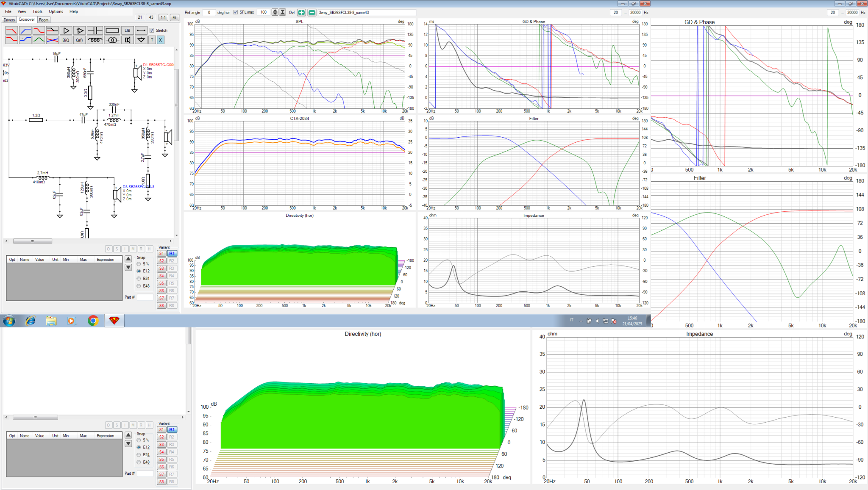Screen dimensions: 868x490
Task: Add a G(f) transfer function block
Action: [79, 40]
